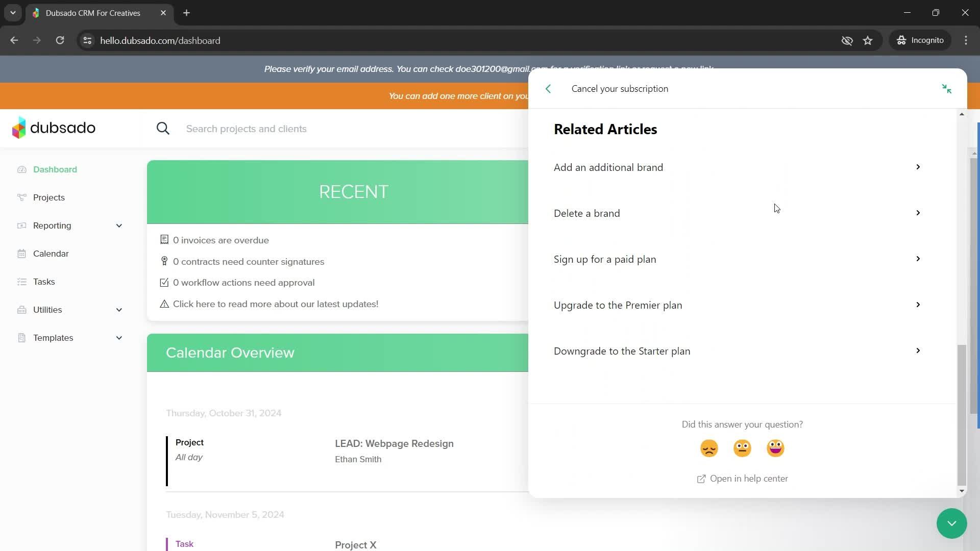This screenshot has width=980, height=551.
Task: Click the Dubsado logo
Action: 54,128
